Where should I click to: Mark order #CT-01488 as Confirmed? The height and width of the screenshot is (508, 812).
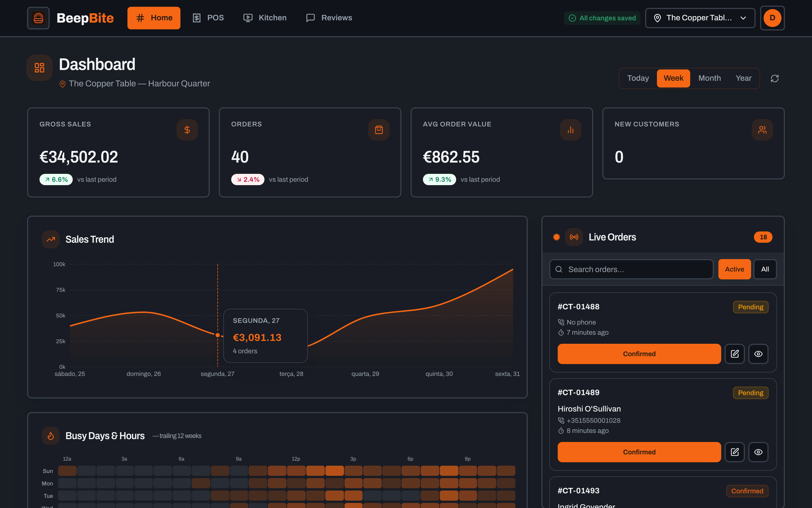pyautogui.click(x=639, y=354)
